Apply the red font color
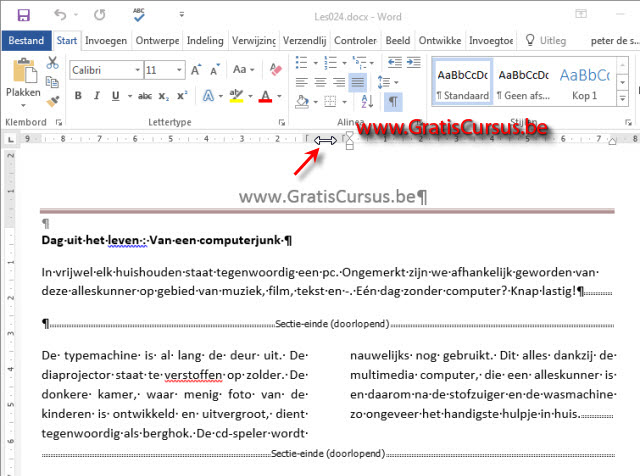Screen dimensions: 640x476 pos(265,96)
